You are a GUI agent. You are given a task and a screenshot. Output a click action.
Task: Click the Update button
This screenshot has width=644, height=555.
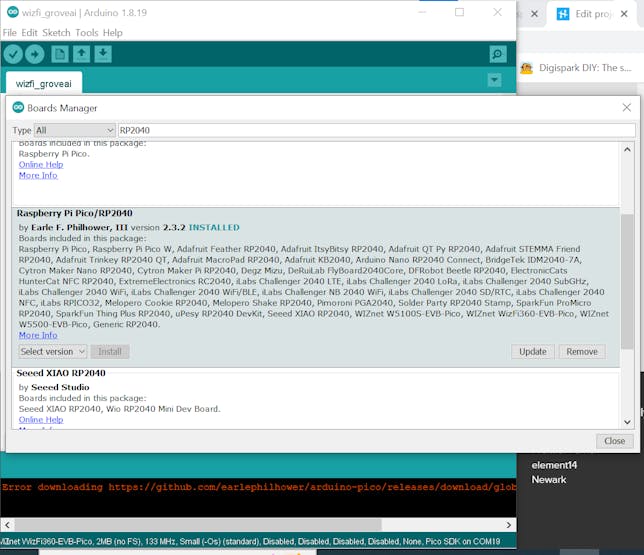pyautogui.click(x=533, y=352)
